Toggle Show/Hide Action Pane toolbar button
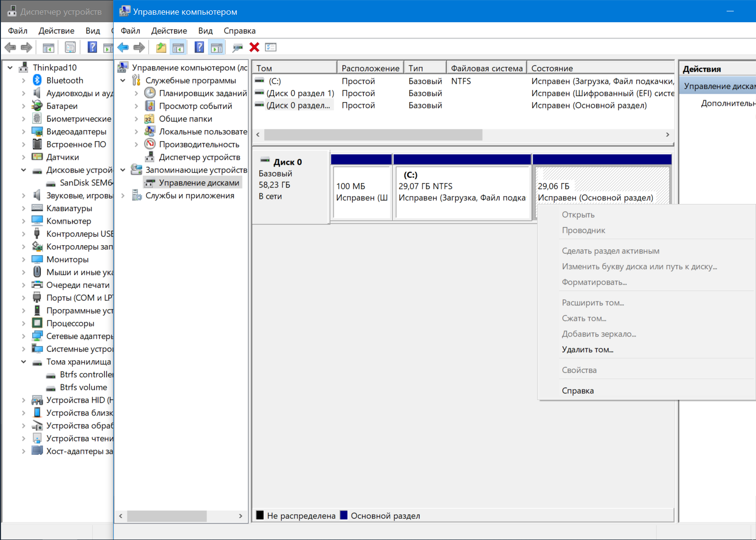 [216, 47]
